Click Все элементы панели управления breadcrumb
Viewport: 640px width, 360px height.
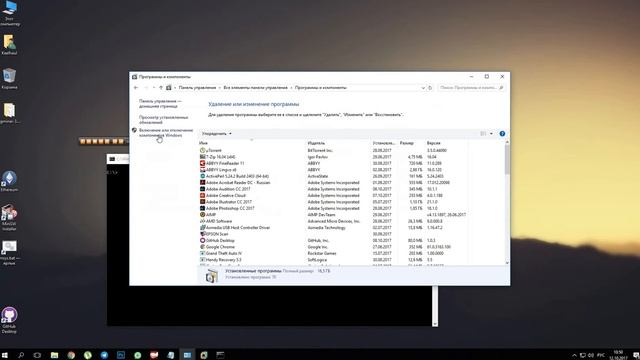click(256, 88)
